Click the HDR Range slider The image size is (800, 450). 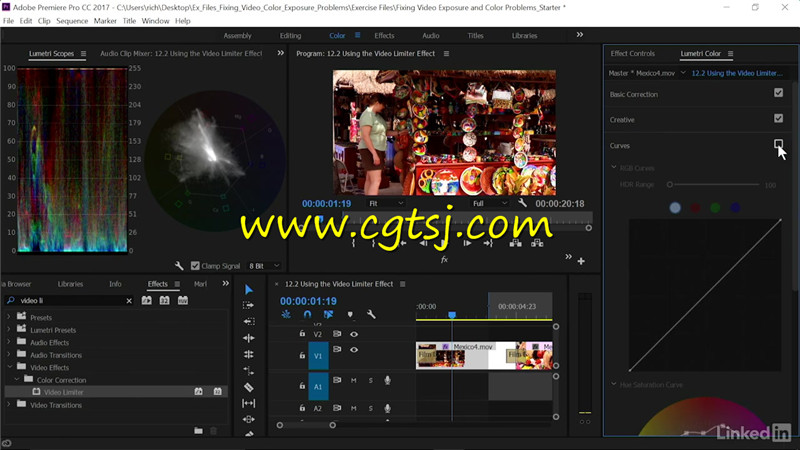(714, 185)
